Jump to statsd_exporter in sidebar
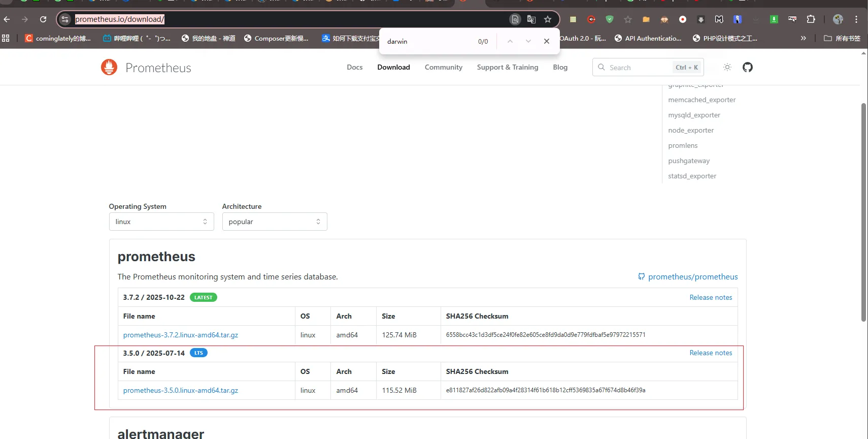The height and width of the screenshot is (439, 868). (692, 176)
